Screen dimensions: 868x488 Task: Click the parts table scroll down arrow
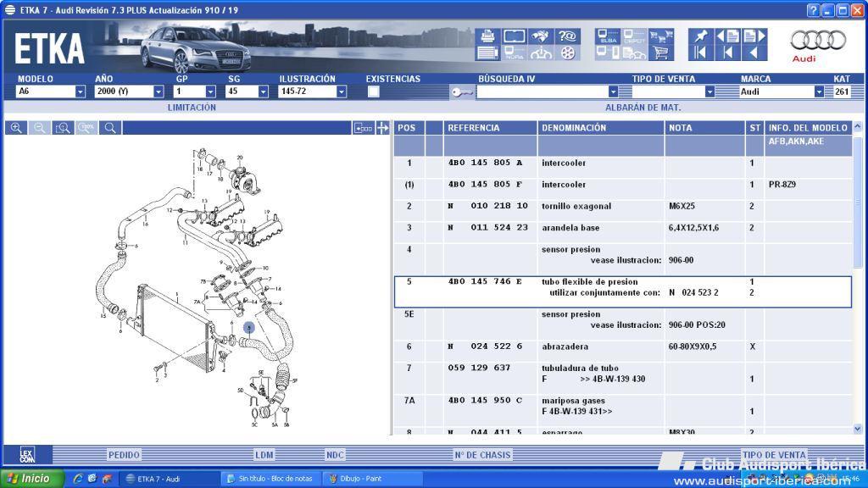858,429
